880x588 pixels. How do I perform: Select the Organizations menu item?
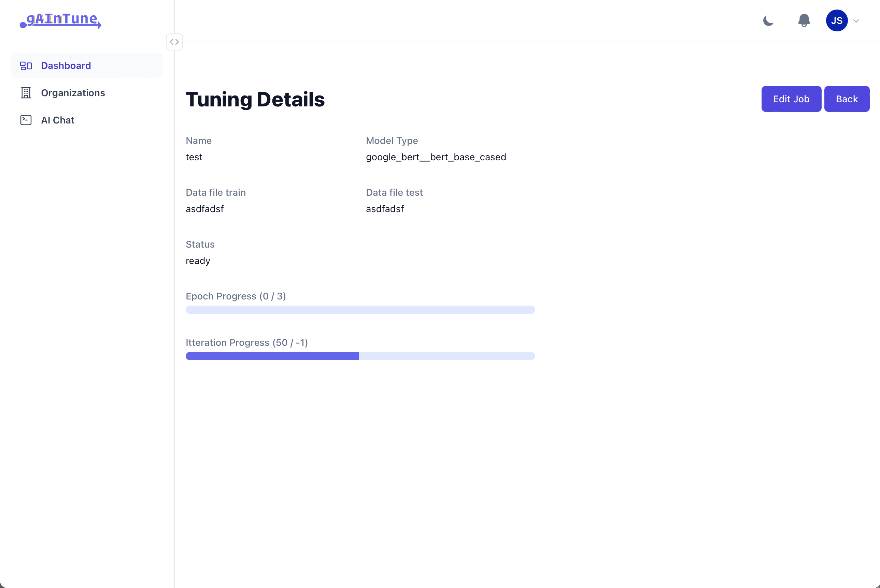pos(73,92)
